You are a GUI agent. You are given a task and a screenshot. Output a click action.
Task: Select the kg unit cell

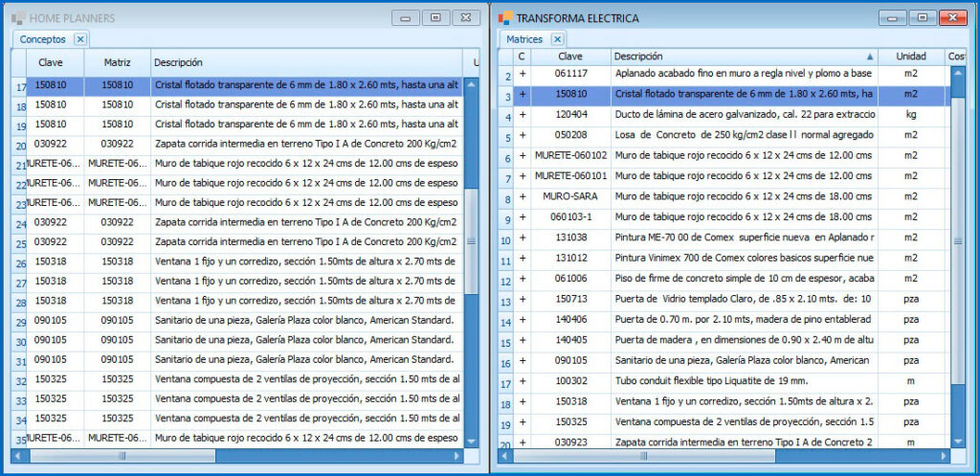(x=911, y=115)
